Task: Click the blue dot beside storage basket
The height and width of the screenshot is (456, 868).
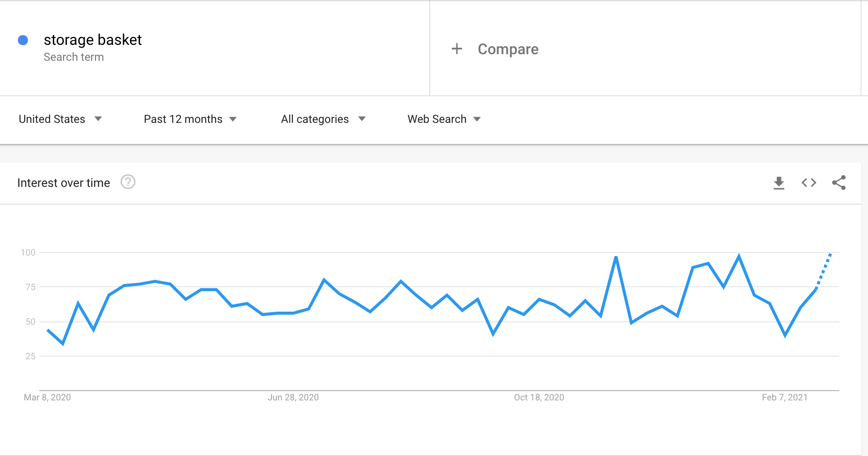Action: (x=23, y=40)
